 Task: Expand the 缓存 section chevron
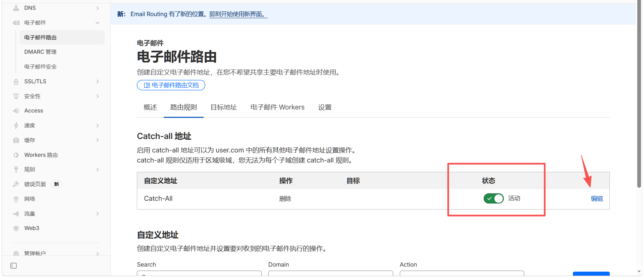click(98, 140)
